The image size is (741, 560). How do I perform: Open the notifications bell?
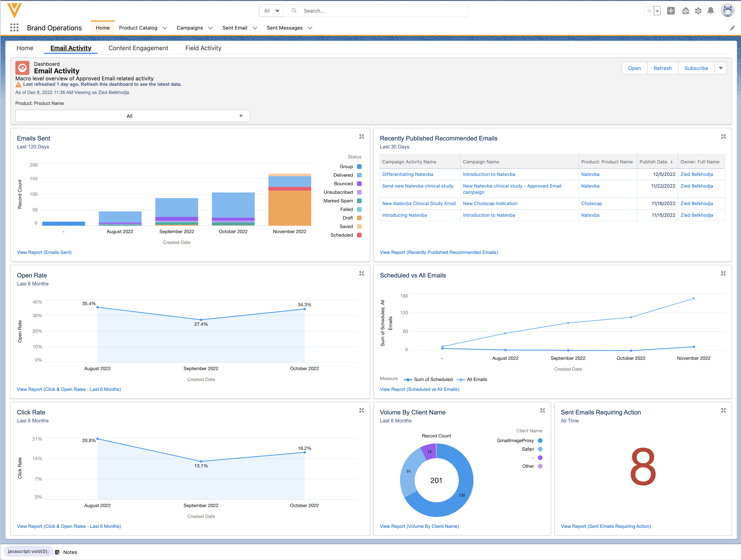pyautogui.click(x=710, y=11)
